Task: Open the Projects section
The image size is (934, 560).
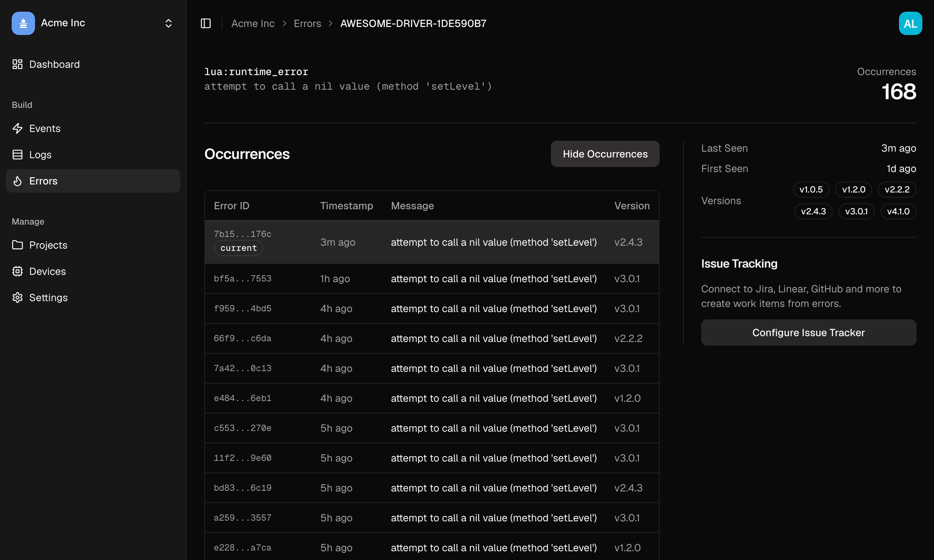Action: pos(93,245)
